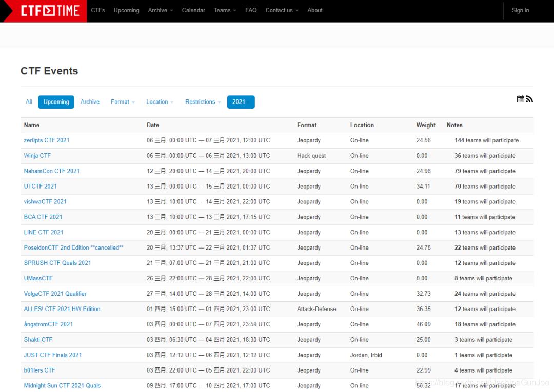The width and height of the screenshot is (554, 392).
Task: Expand the Location filter dropdown
Action: 160,102
